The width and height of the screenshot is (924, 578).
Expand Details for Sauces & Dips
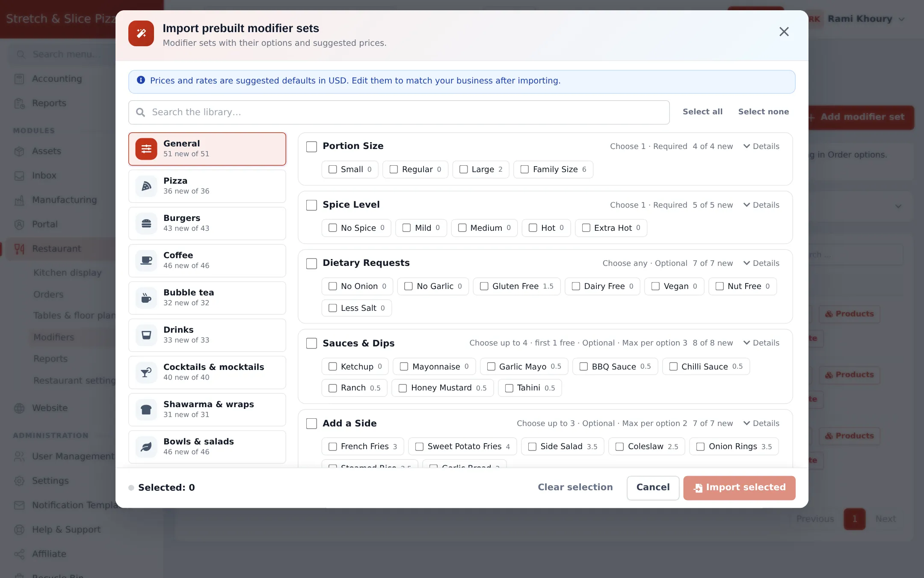[761, 343]
